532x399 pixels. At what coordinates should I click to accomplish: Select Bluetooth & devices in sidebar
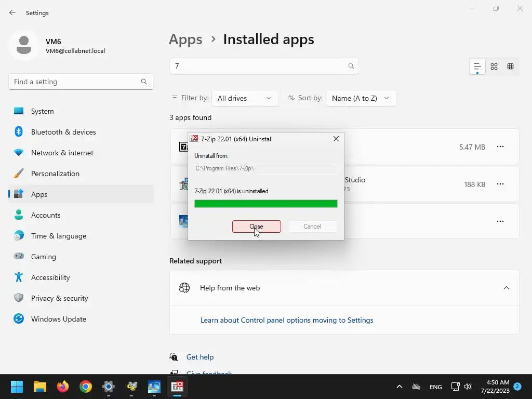(63, 132)
